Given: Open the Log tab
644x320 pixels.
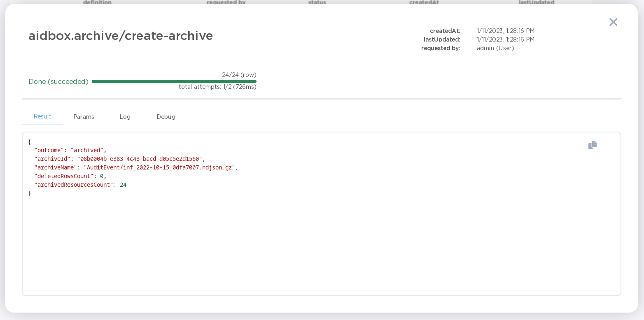Looking at the screenshot, I should pos(125,117).
